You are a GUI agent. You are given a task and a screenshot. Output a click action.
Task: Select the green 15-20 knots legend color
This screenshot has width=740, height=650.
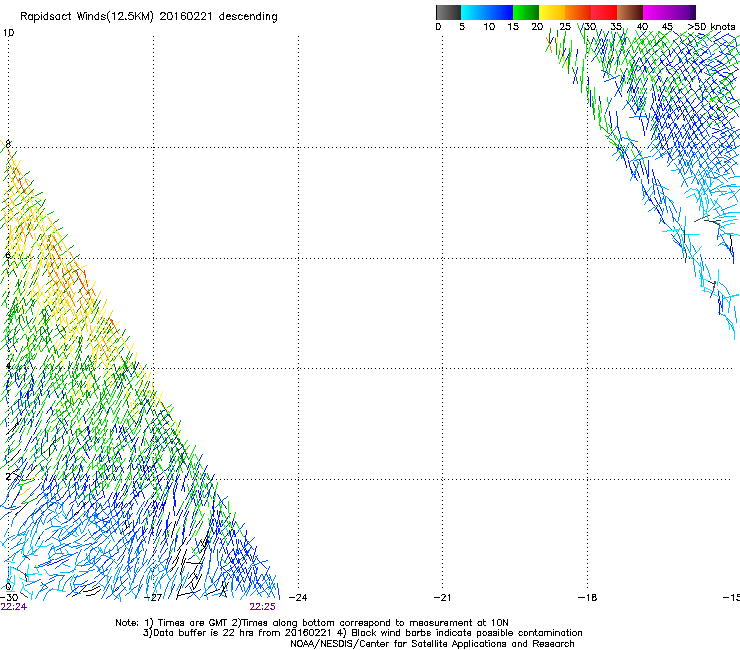pos(526,12)
